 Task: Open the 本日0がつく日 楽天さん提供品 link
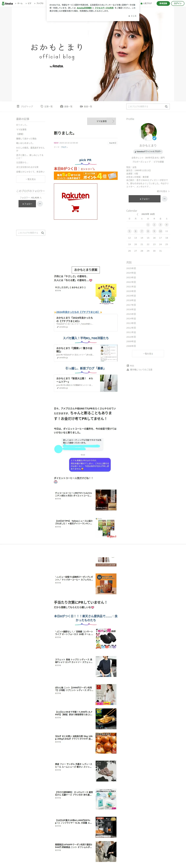point(86,618)
